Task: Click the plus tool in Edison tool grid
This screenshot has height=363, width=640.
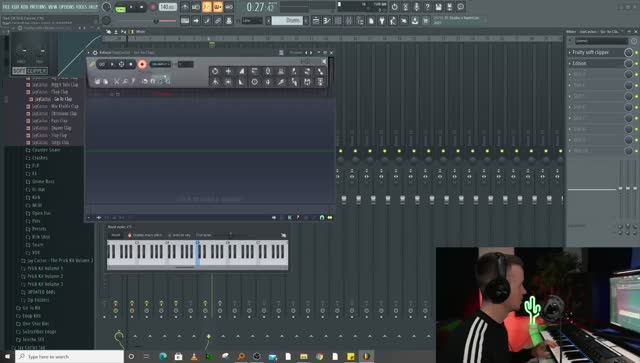Action: tap(228, 71)
